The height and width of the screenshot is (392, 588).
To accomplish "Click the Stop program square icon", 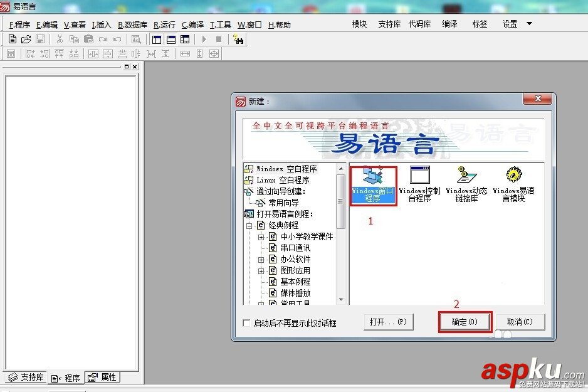I will coord(219,40).
